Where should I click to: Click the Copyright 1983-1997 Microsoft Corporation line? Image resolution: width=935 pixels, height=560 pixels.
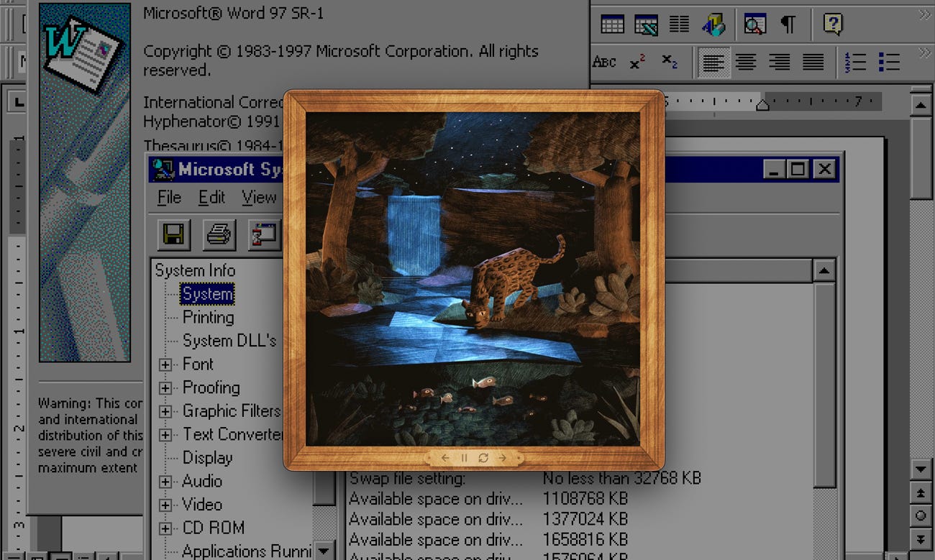pyautogui.click(x=341, y=60)
